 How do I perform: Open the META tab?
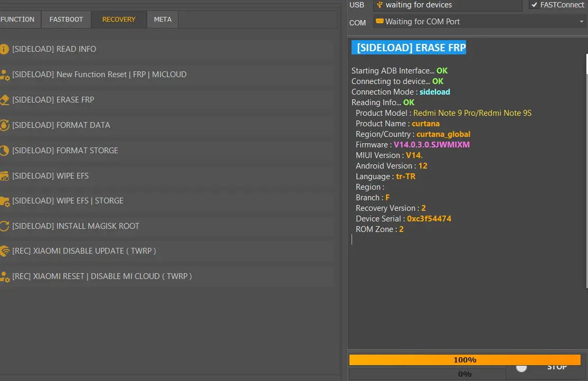click(x=163, y=20)
